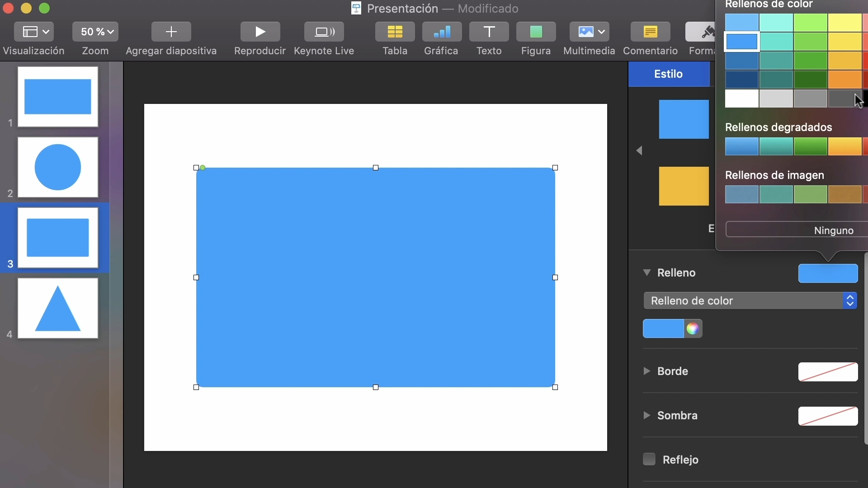Open the color wheel picker
The height and width of the screenshot is (488, 868).
(693, 329)
